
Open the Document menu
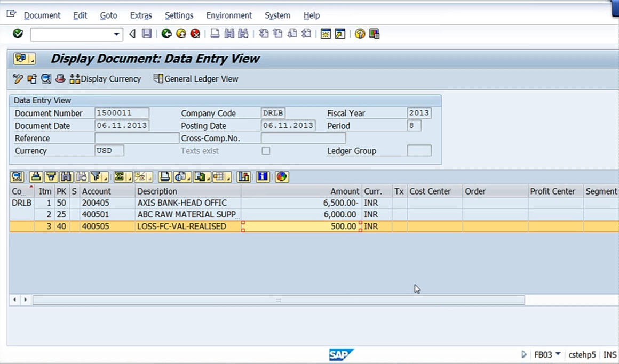(x=42, y=15)
